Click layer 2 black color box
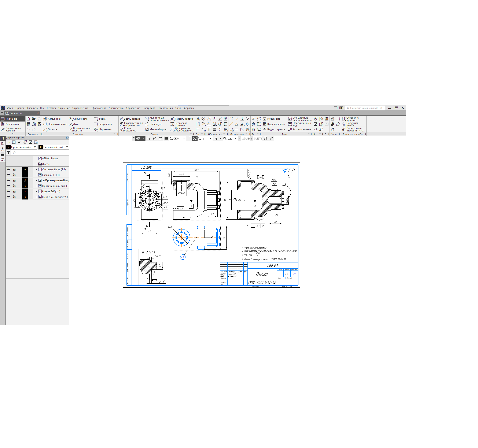The image size is (478, 448). click(x=25, y=180)
